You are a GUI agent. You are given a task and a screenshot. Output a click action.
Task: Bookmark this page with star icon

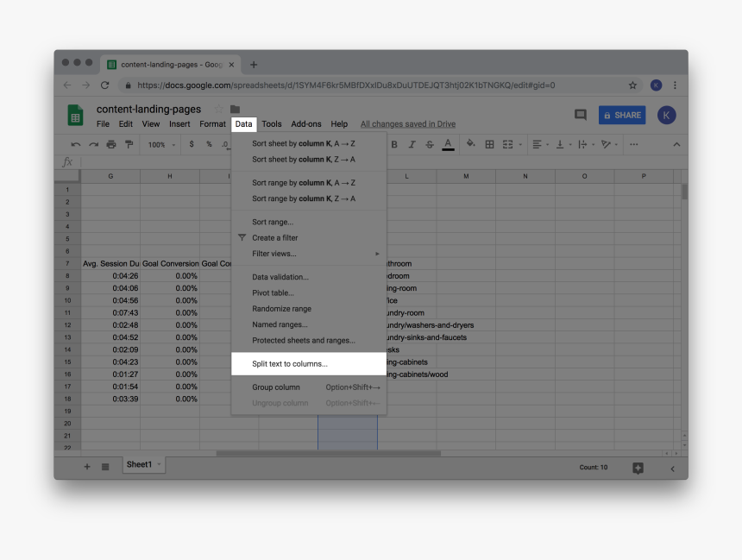coord(632,85)
